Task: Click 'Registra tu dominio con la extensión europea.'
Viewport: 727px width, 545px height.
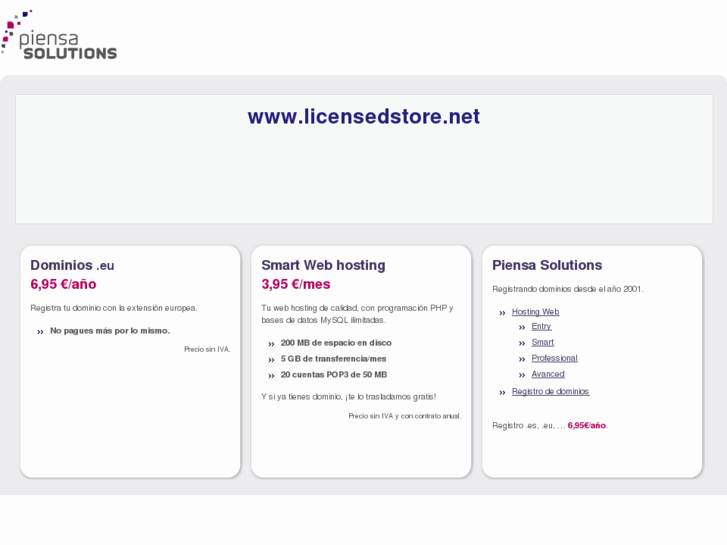Action: point(114,308)
